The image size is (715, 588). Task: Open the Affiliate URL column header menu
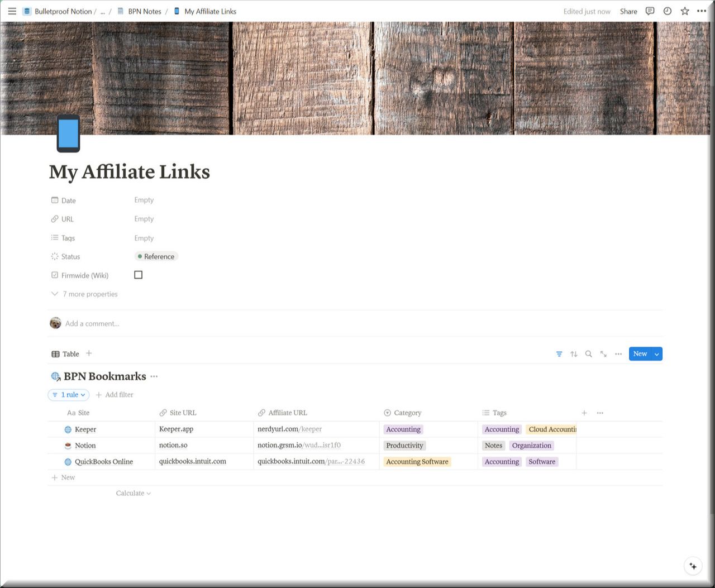click(x=283, y=413)
